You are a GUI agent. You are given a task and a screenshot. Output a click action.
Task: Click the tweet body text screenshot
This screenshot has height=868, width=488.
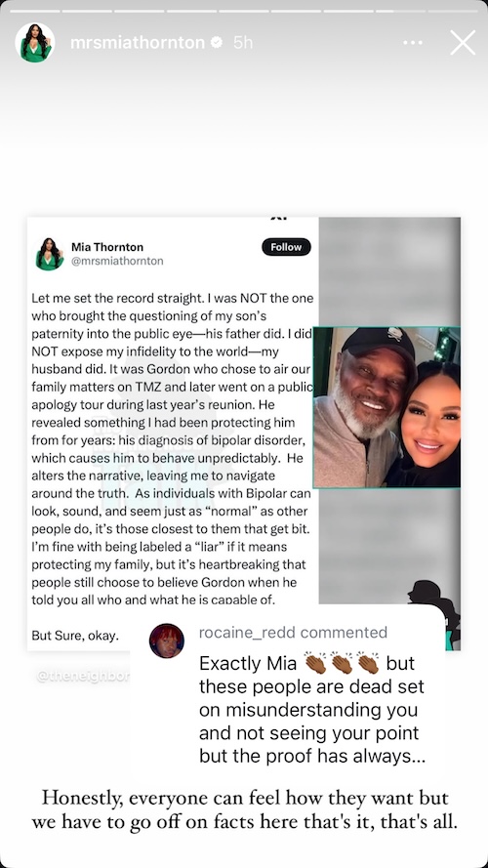click(173, 449)
